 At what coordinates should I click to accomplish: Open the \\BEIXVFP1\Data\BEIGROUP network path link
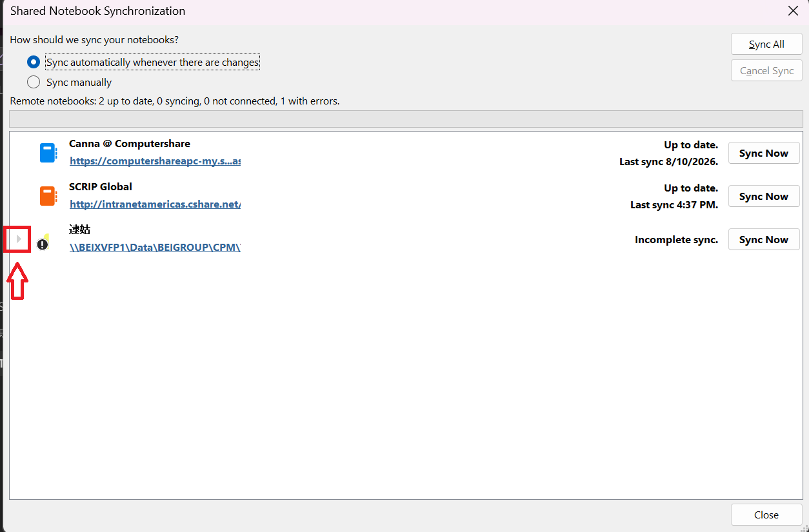click(155, 247)
